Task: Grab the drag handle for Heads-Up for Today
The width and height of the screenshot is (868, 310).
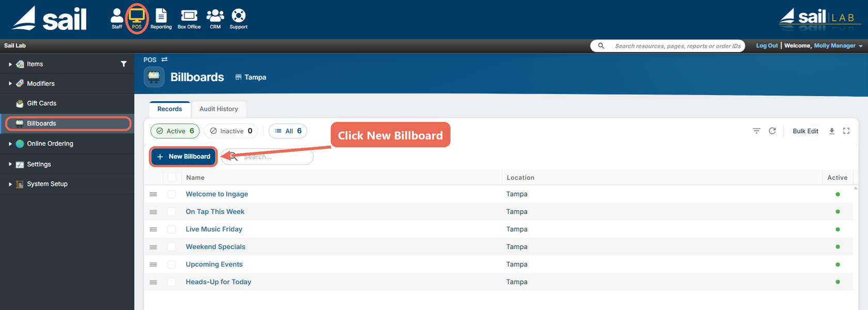Action: tap(153, 282)
